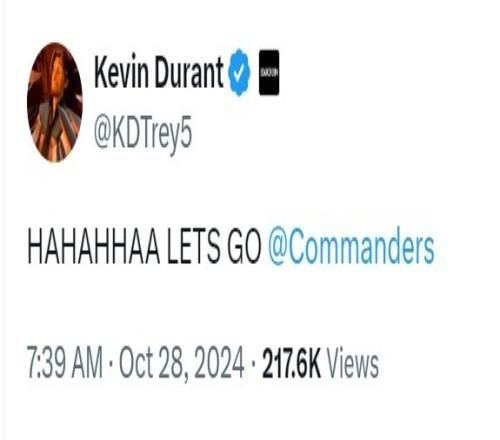The height and width of the screenshot is (440, 500).
Task: Click the black affiliate badge beside the name
Action: [x=269, y=72]
